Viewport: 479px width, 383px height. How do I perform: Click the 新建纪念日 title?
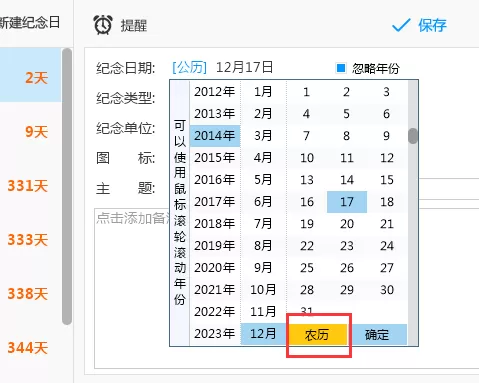[x=30, y=23]
